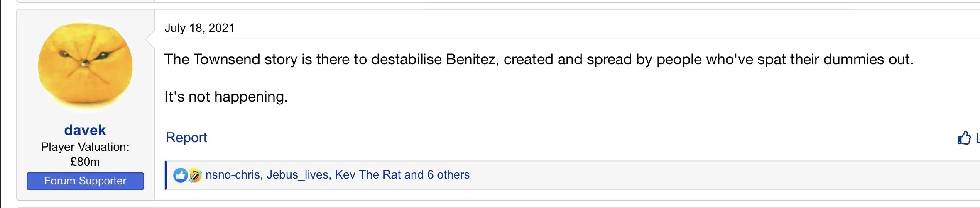Click the thumbs-up Like icon on the post
The height and width of the screenshot is (208, 980).
pyautogui.click(x=964, y=138)
